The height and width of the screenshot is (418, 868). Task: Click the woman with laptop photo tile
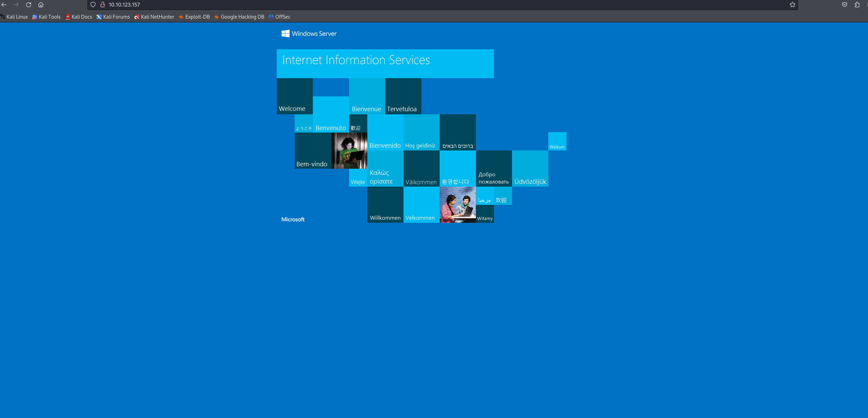(349, 151)
